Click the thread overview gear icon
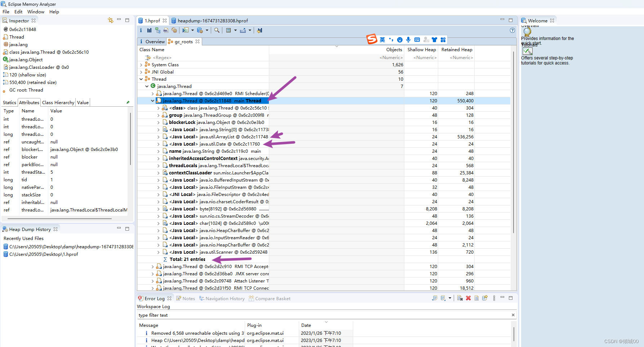This screenshot has height=347, width=644. click(174, 30)
